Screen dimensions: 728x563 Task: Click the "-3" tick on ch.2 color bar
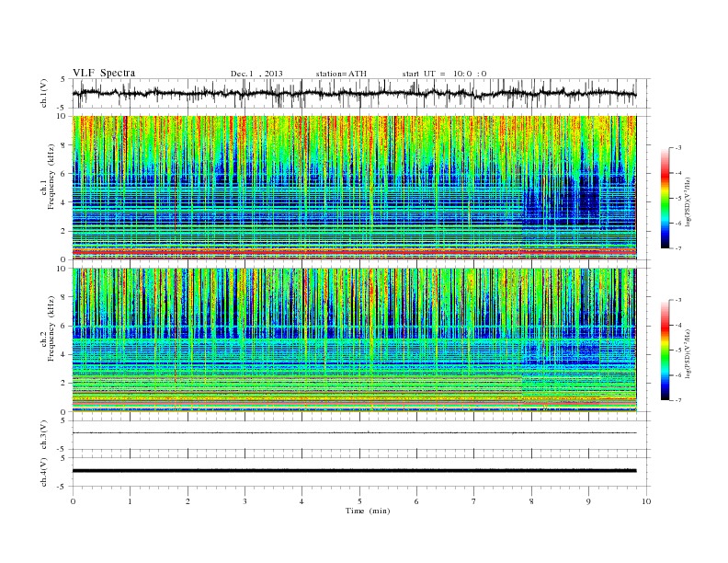pyautogui.click(x=678, y=300)
